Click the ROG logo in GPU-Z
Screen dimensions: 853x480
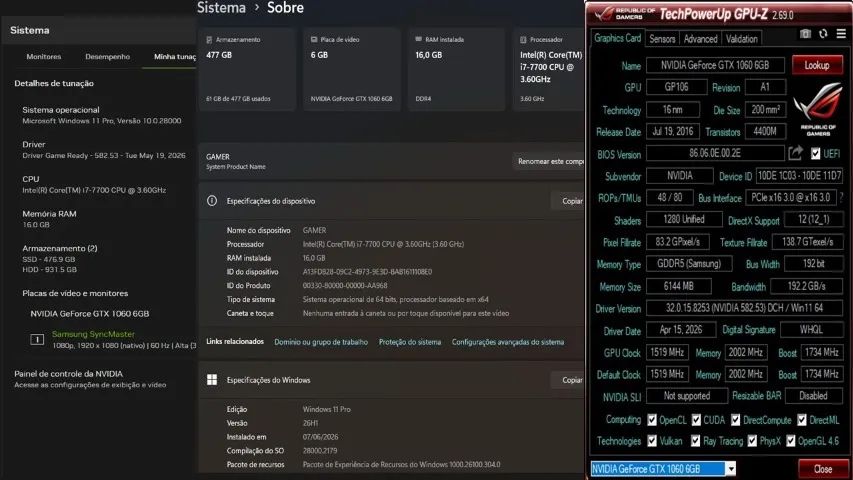coord(818,108)
